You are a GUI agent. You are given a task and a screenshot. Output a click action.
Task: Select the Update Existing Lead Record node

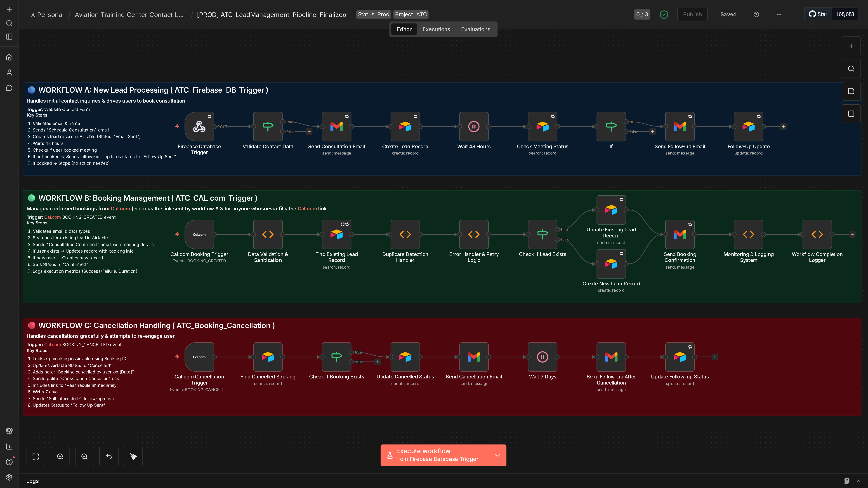[611, 210]
